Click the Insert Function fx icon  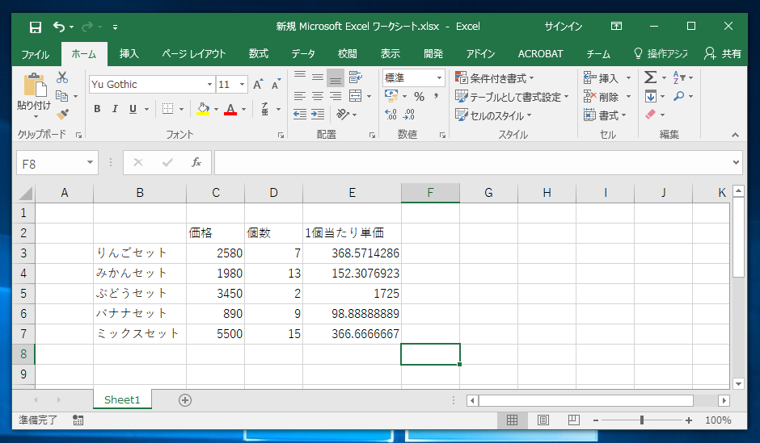click(196, 162)
